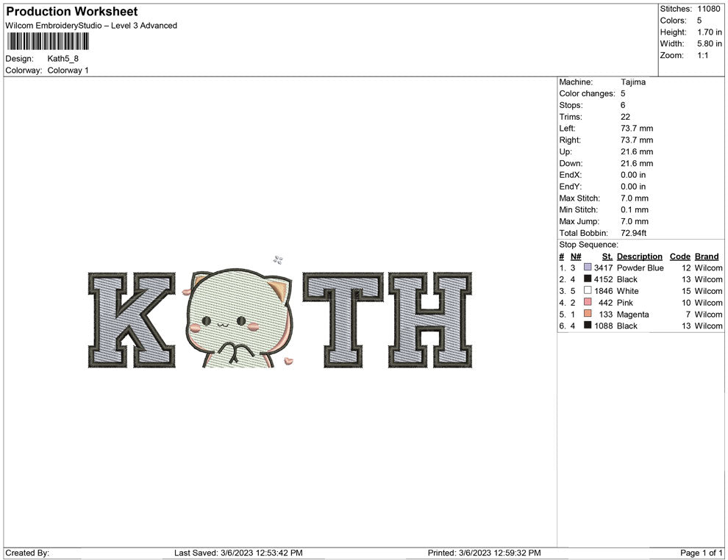728x560 pixels.
Task: Click thread code 3417
Action: pos(603,268)
